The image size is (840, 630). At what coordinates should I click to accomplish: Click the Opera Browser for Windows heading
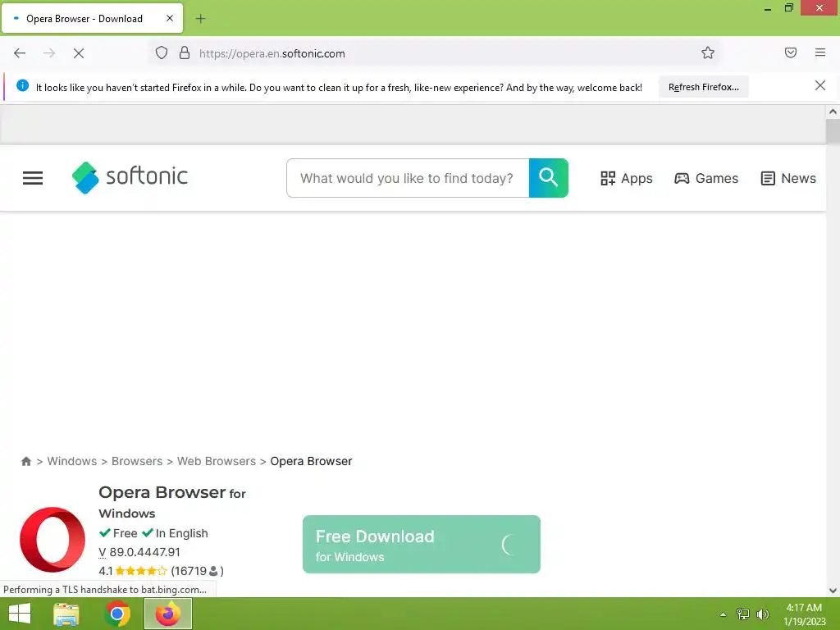pyautogui.click(x=172, y=502)
